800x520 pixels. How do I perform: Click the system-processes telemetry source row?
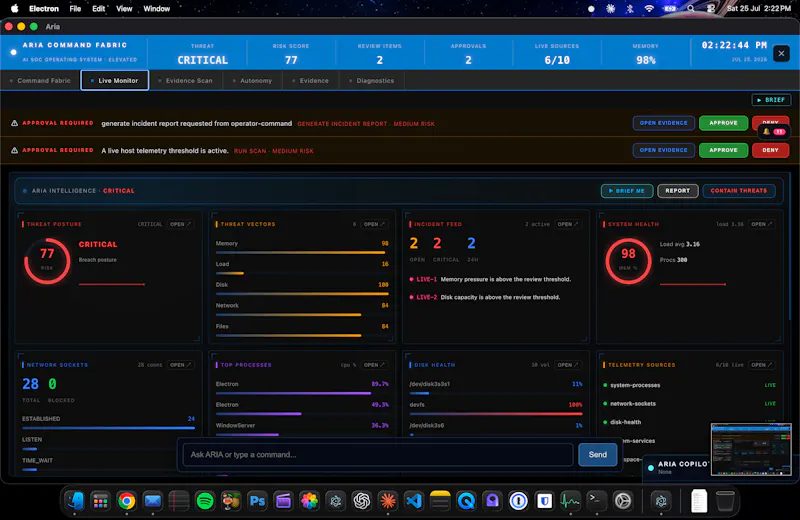(x=689, y=385)
